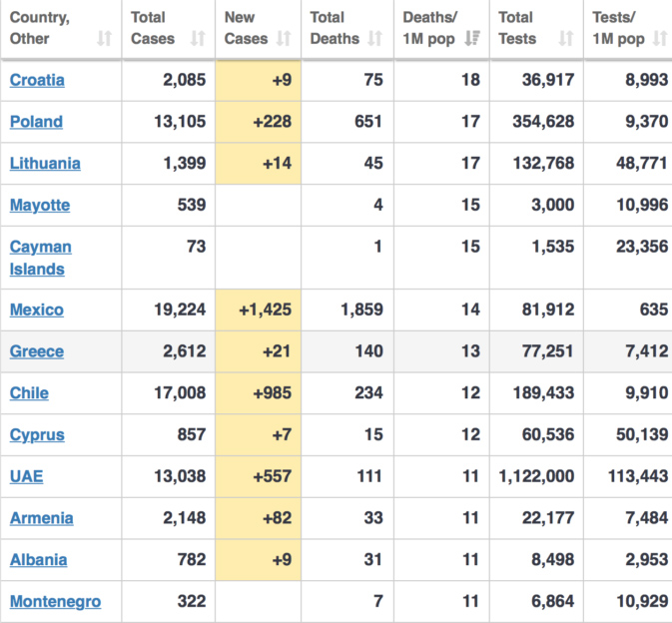
Task: Click sort icon in Country, Other column
Action: point(104,39)
